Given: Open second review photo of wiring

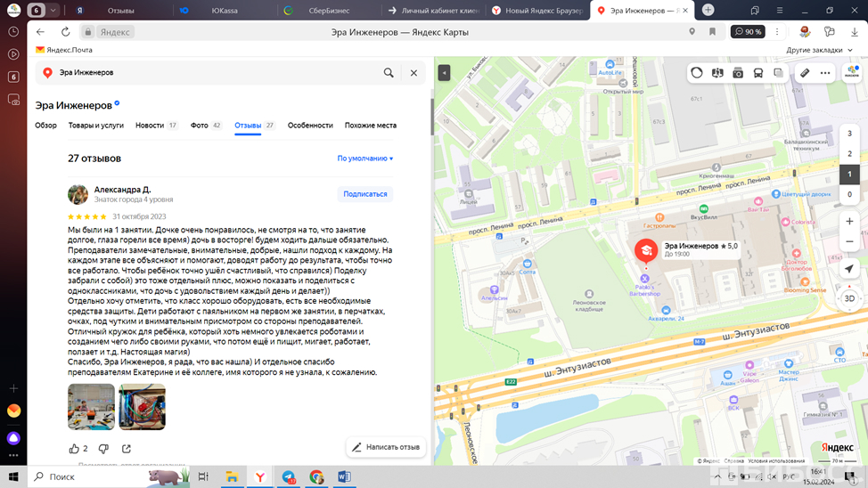Looking at the screenshot, I should pos(143,407).
